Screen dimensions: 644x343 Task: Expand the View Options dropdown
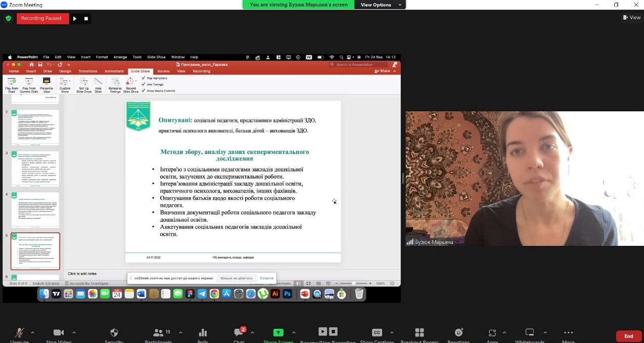pos(380,5)
